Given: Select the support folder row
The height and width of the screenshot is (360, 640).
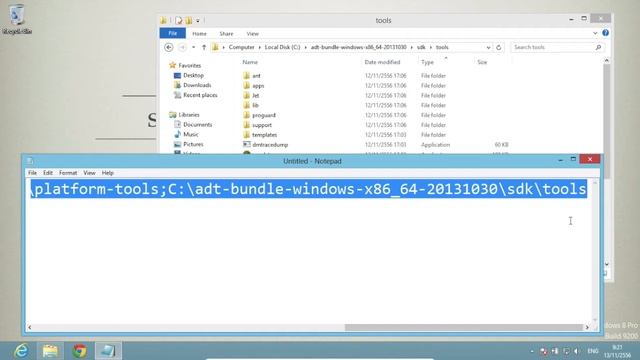Looking at the screenshot, I should coord(376,125).
